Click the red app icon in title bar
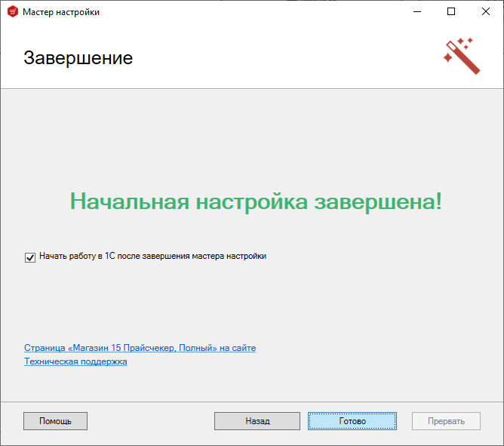Viewport: 504px width, 446px height. pos(13,12)
